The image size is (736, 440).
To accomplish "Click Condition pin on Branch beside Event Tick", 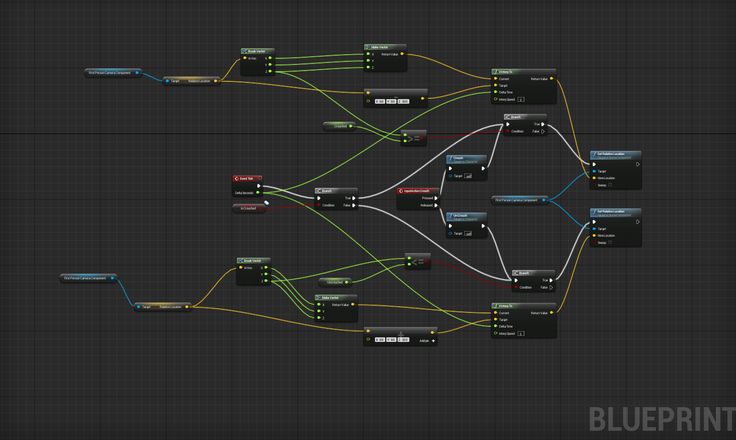I will click(319, 205).
